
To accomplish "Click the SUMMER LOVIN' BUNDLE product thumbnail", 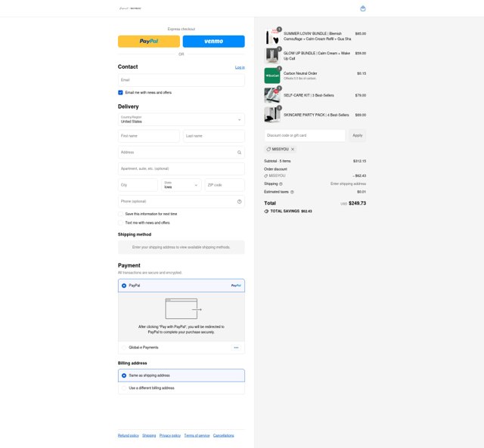I will click(272, 36).
